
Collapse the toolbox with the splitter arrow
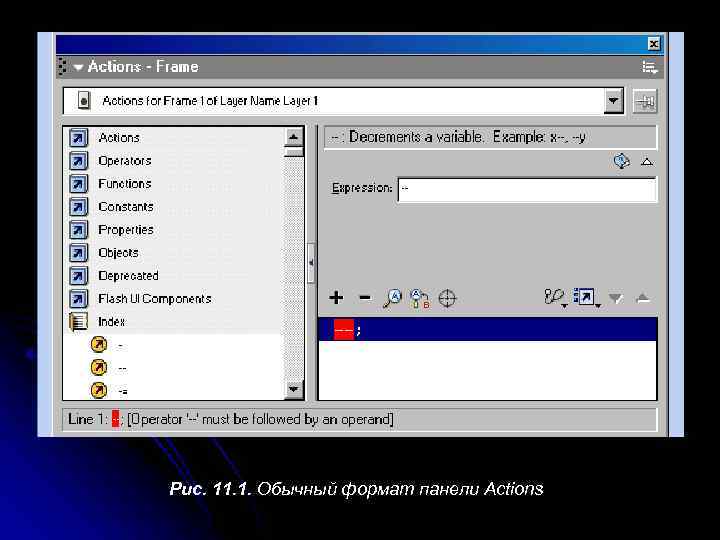(311, 263)
